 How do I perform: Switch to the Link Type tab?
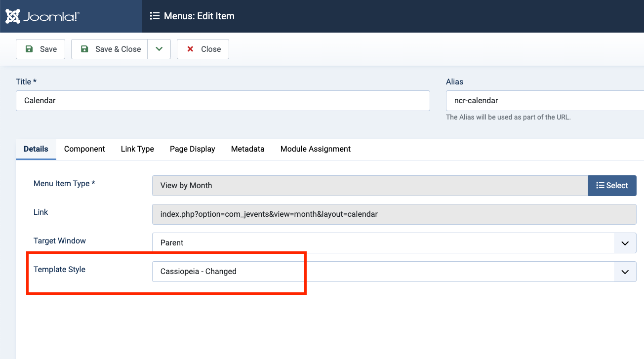(137, 149)
